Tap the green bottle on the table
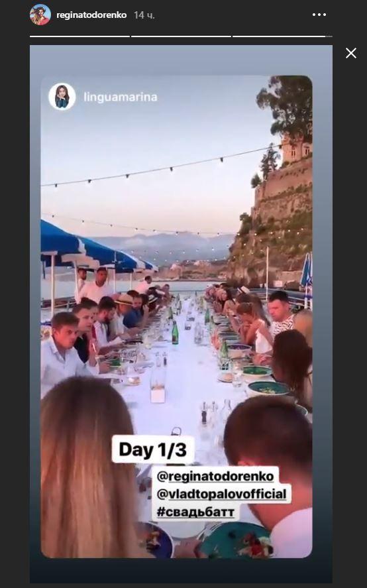 [x=175, y=332]
